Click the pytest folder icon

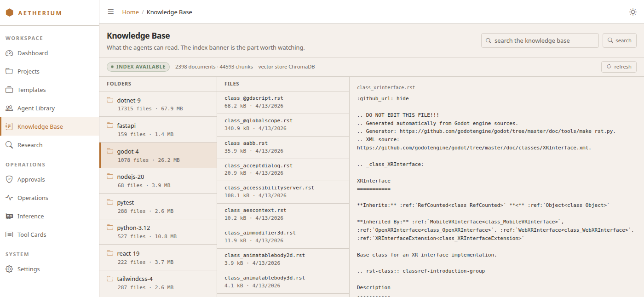point(110,202)
